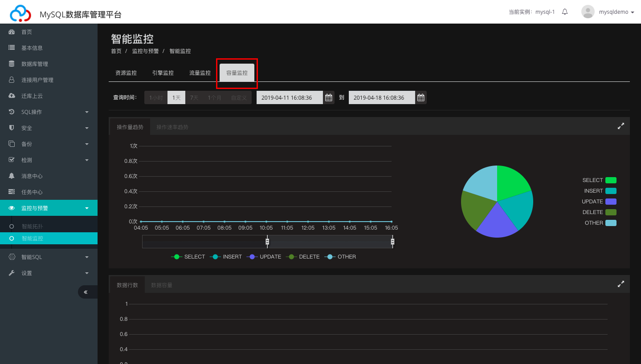Expand the 设置 submenu arrow
Viewport: 641px width, 364px height.
pos(87,273)
